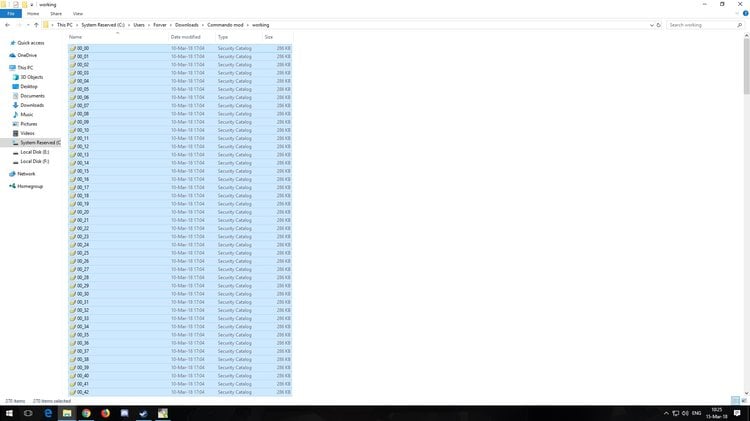This screenshot has width=750, height=421.
Task: Select file 00_12 in list
Action: pos(180,146)
